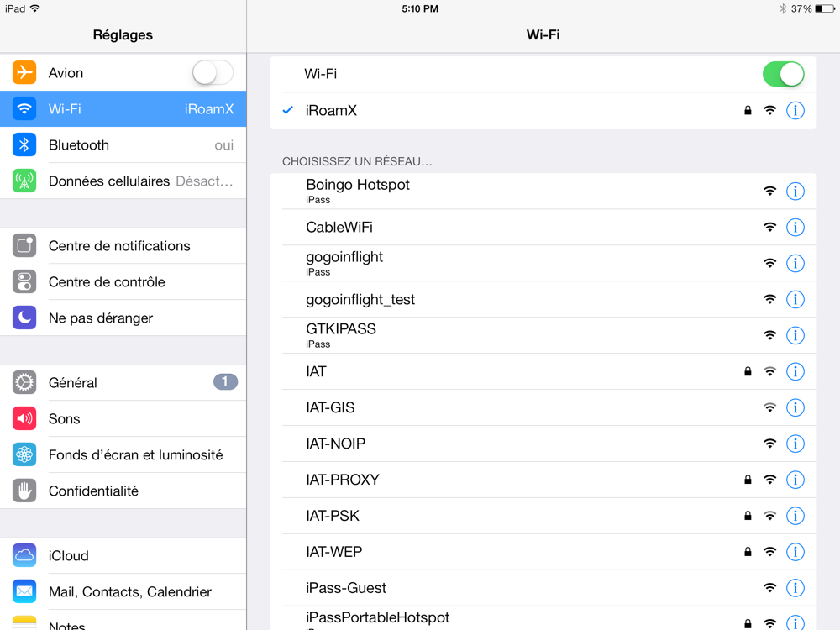Image resolution: width=840 pixels, height=630 pixels.
Task: Tap the airplane mode icon
Action: pos(24,73)
